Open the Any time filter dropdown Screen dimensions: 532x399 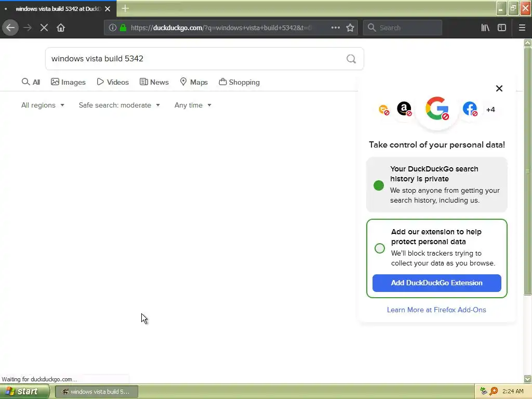(x=193, y=105)
